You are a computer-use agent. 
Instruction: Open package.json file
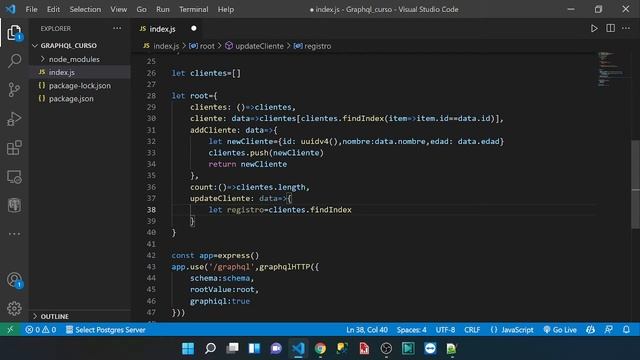coord(71,98)
